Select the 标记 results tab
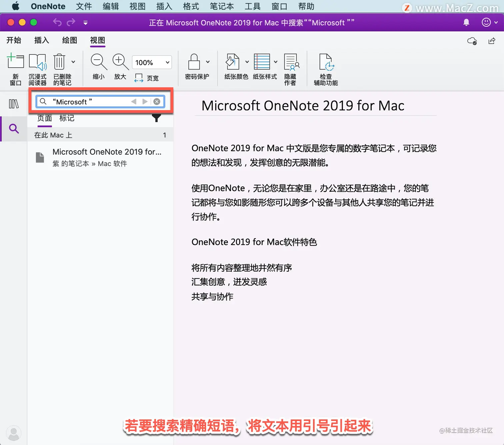Screen dimensions: 504x445 pyautogui.click(x=67, y=118)
